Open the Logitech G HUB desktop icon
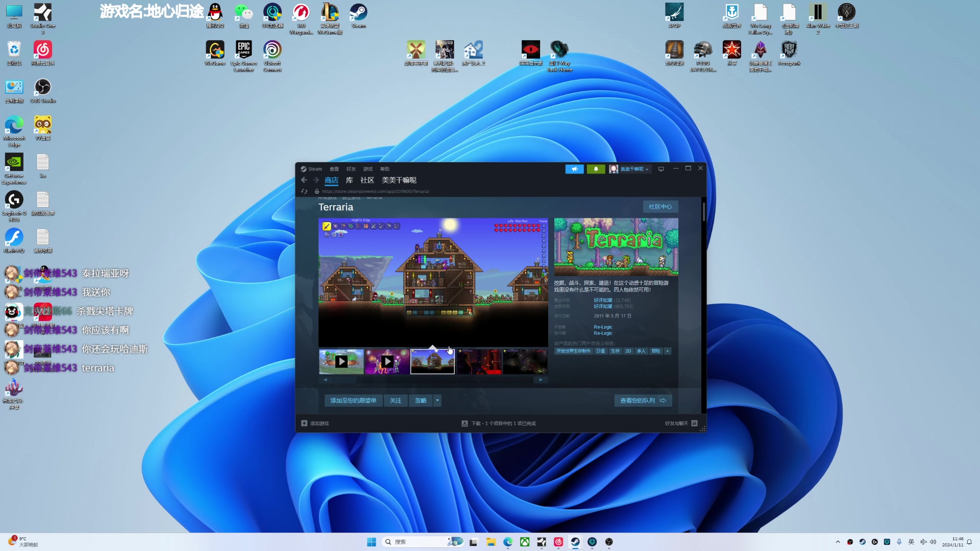This screenshot has height=551, width=980. (14, 206)
